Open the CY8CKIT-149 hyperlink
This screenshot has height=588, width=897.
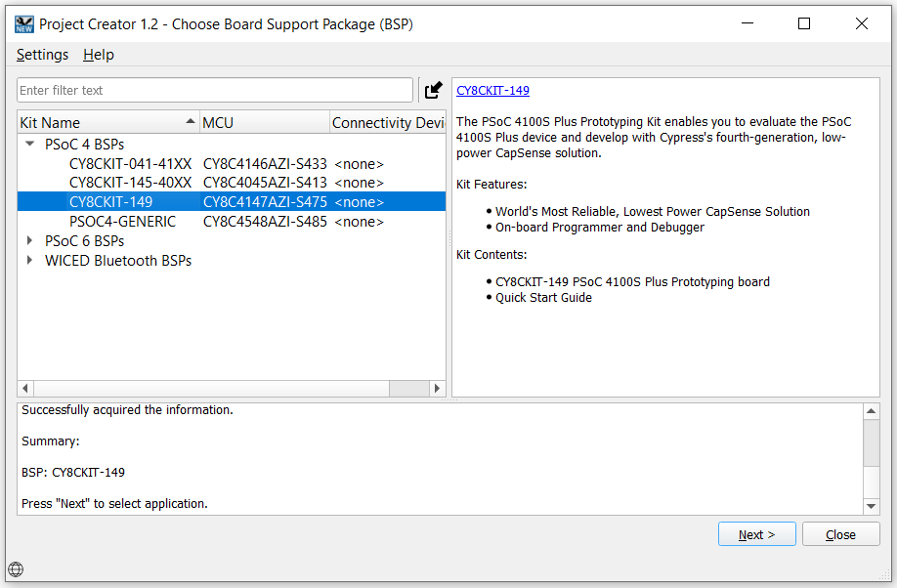(x=492, y=91)
